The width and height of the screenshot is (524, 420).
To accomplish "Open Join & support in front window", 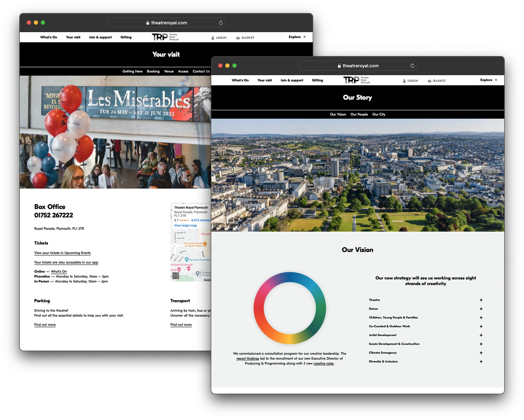I will pos(292,80).
